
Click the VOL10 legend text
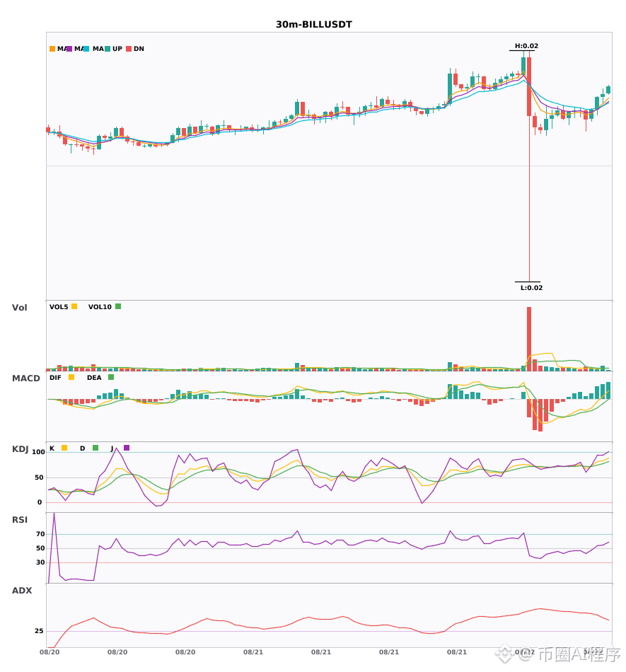(100, 307)
